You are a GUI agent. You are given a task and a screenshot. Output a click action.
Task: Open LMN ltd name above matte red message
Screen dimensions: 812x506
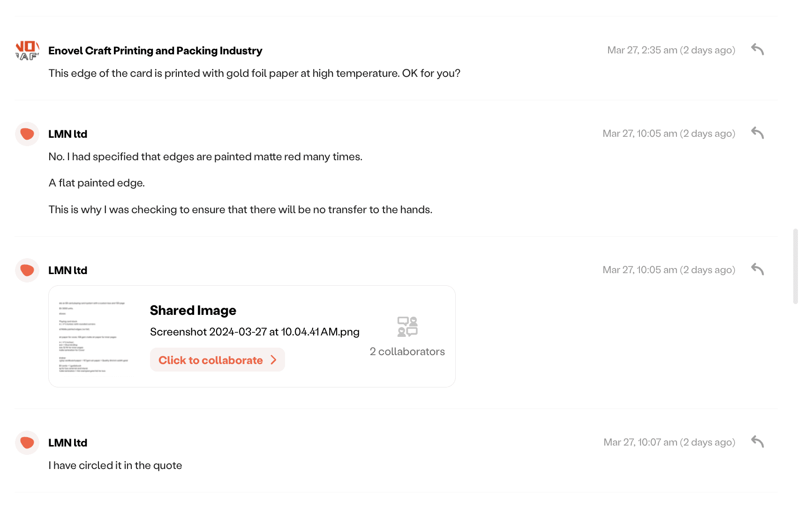click(x=68, y=134)
